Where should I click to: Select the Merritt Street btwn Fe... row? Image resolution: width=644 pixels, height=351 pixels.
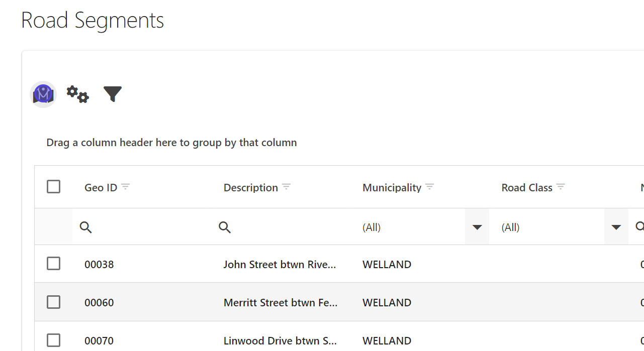[280, 302]
